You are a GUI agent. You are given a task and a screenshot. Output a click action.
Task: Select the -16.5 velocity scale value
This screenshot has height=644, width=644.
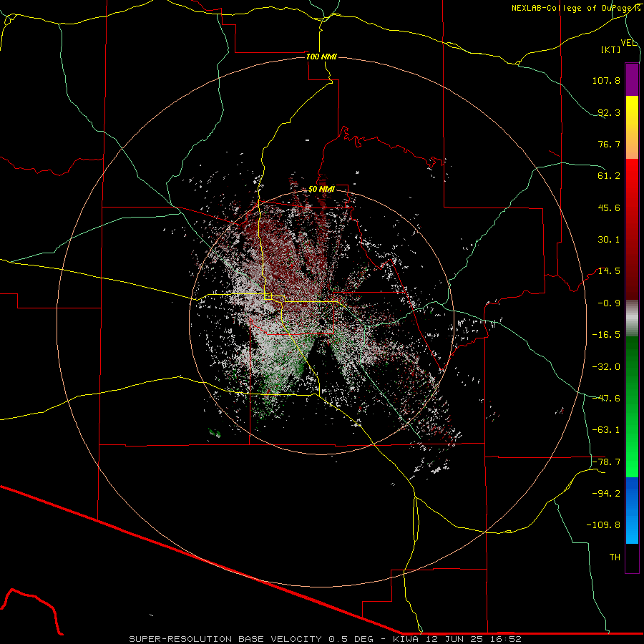point(606,335)
